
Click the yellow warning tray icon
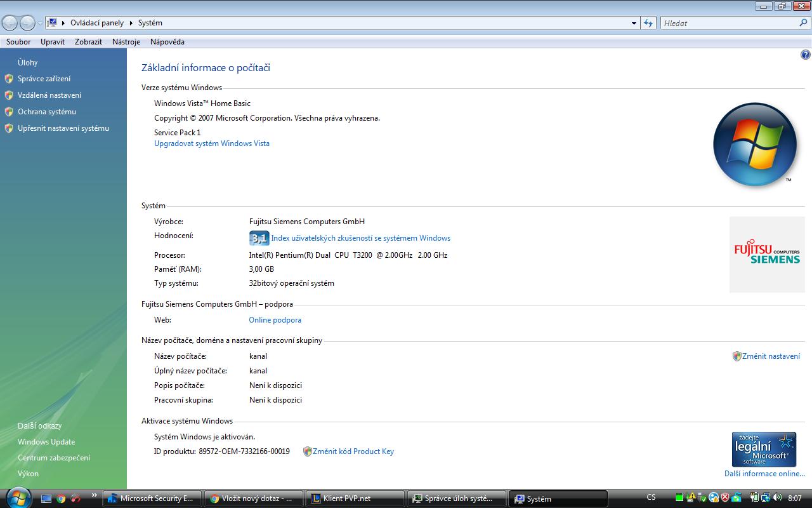[x=690, y=498]
